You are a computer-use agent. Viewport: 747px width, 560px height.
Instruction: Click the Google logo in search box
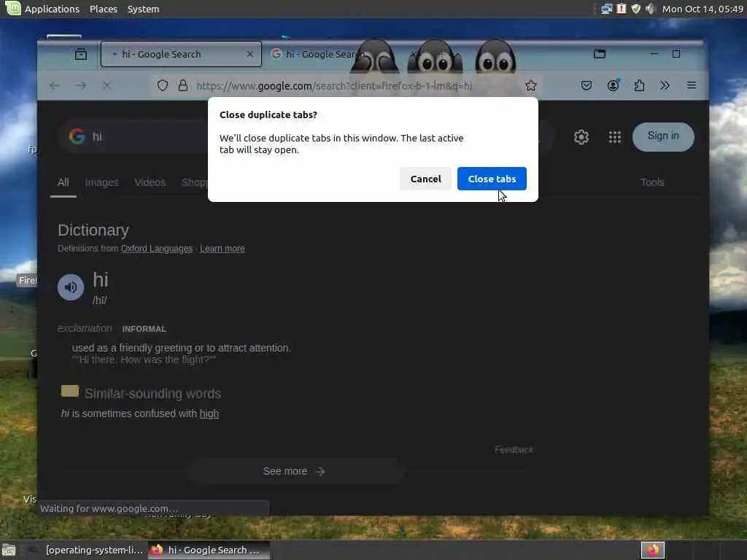point(77,136)
